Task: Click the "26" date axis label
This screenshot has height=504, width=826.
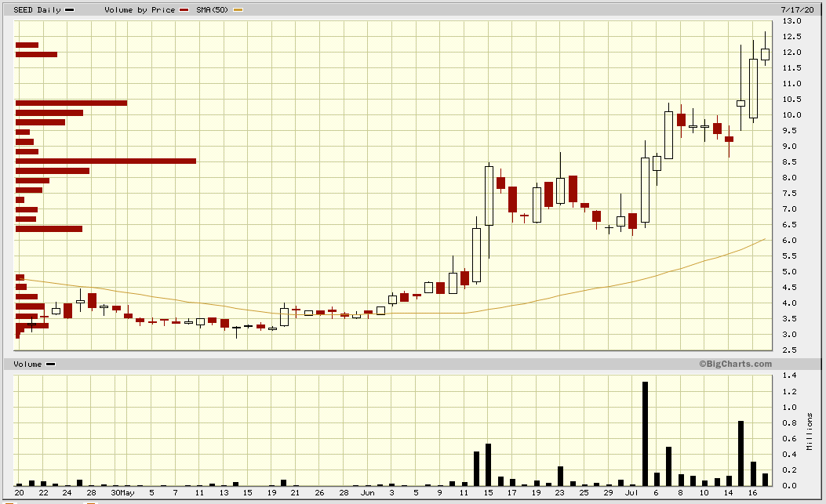Action: (319, 493)
